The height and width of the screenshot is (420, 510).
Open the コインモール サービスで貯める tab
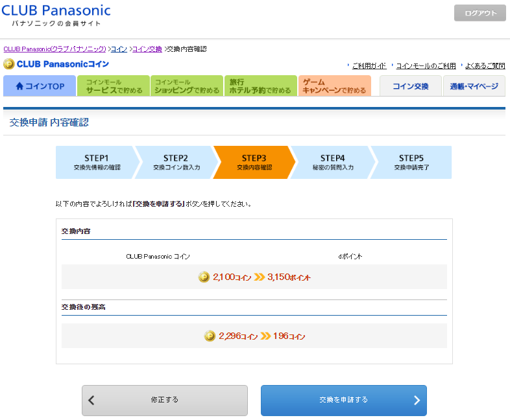114,86
